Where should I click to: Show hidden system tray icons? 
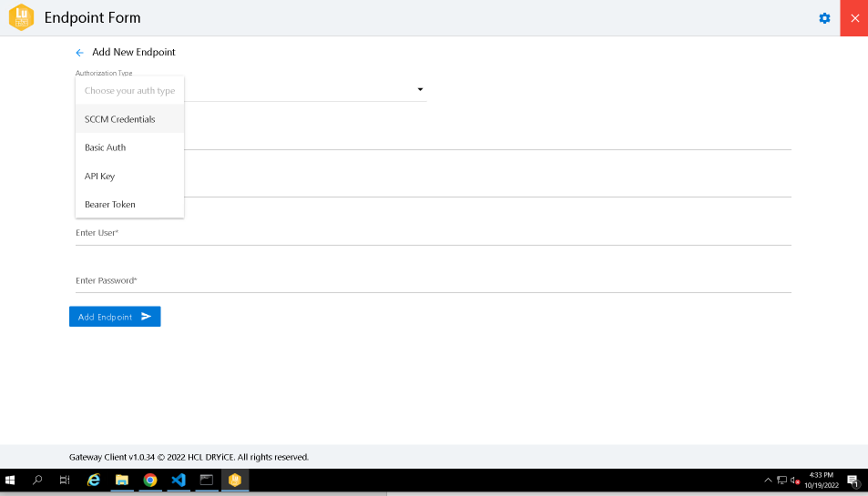coord(768,480)
